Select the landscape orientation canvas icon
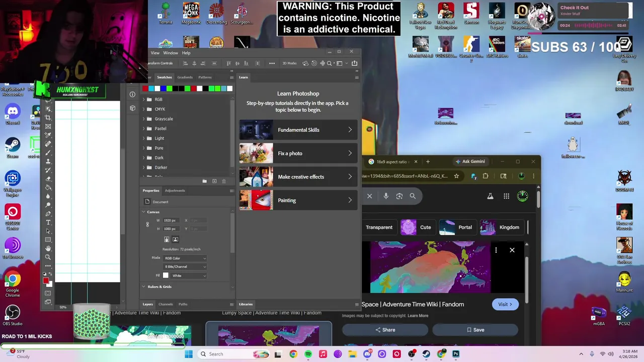Screen dimensions: 644x362 point(175,239)
